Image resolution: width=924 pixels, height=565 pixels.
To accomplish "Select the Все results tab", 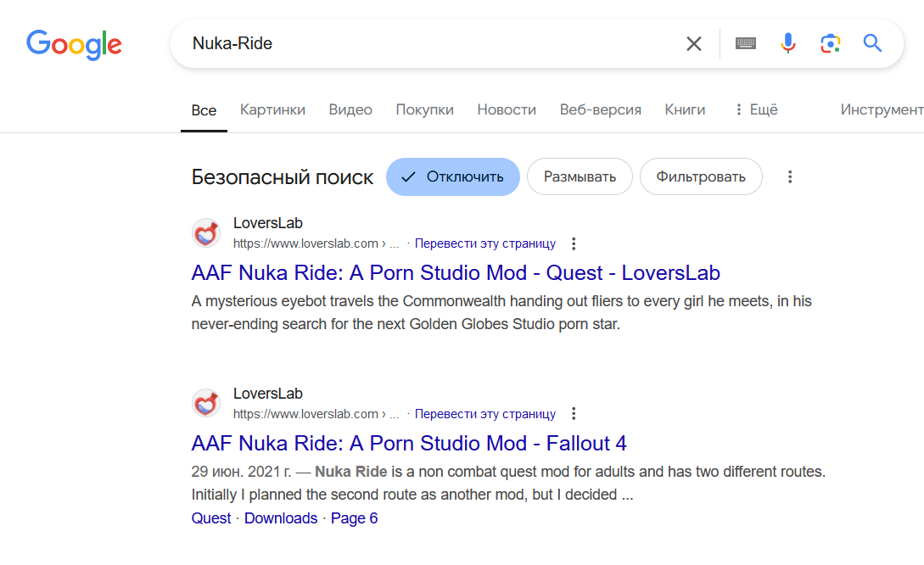I will [204, 110].
